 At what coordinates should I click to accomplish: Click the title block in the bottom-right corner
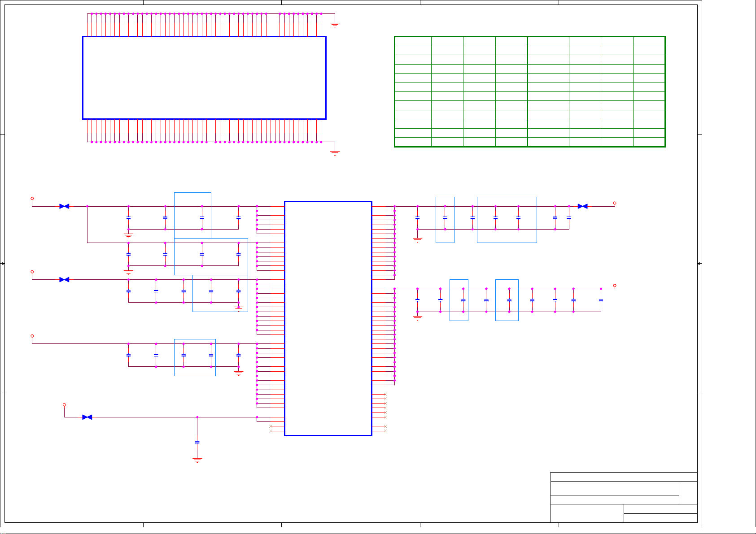tap(624, 497)
